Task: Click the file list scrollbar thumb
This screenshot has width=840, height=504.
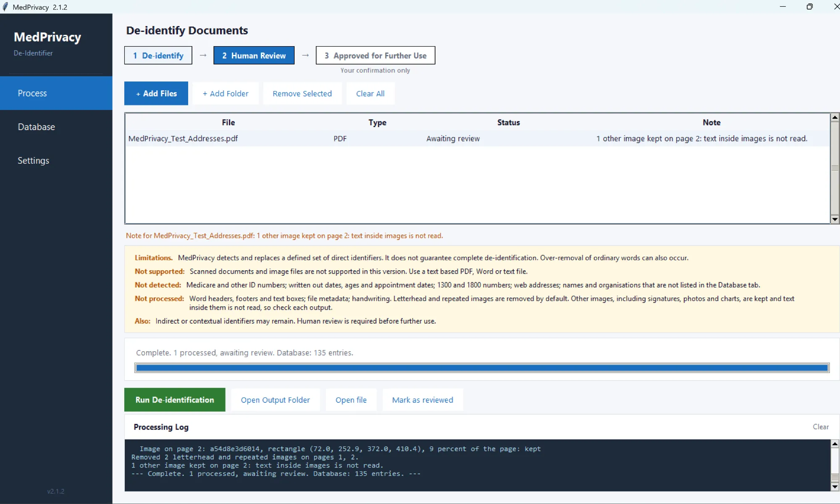Action: click(835, 168)
